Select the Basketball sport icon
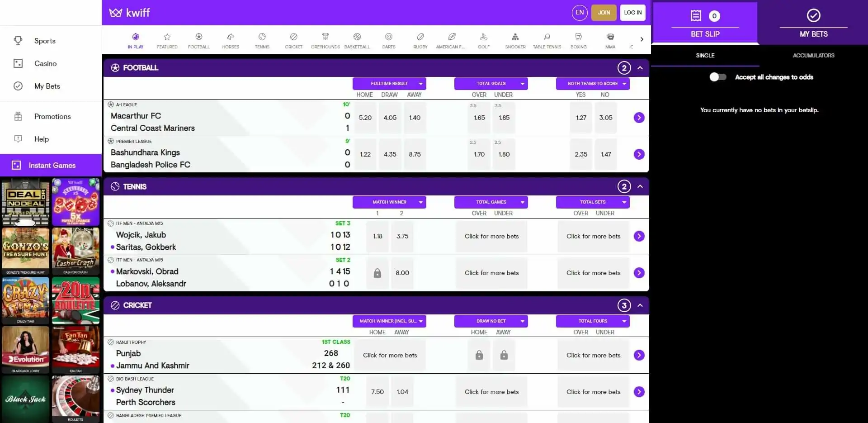Image resolution: width=868 pixels, height=423 pixels. 357,40
